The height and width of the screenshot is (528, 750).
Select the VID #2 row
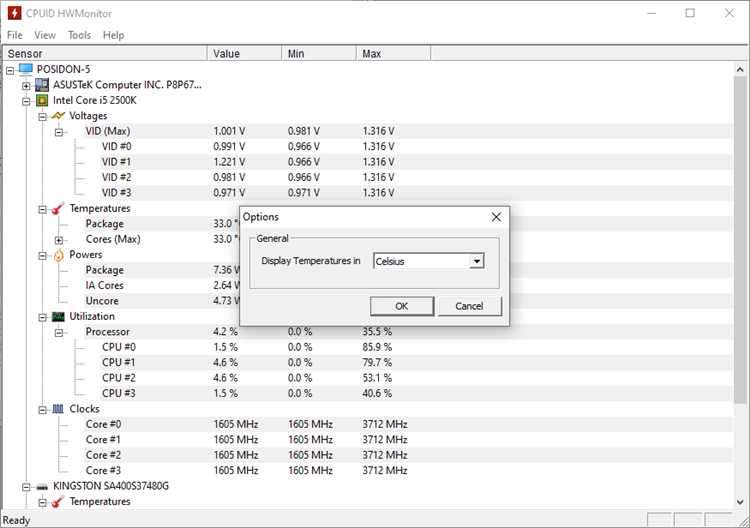(408, 177)
